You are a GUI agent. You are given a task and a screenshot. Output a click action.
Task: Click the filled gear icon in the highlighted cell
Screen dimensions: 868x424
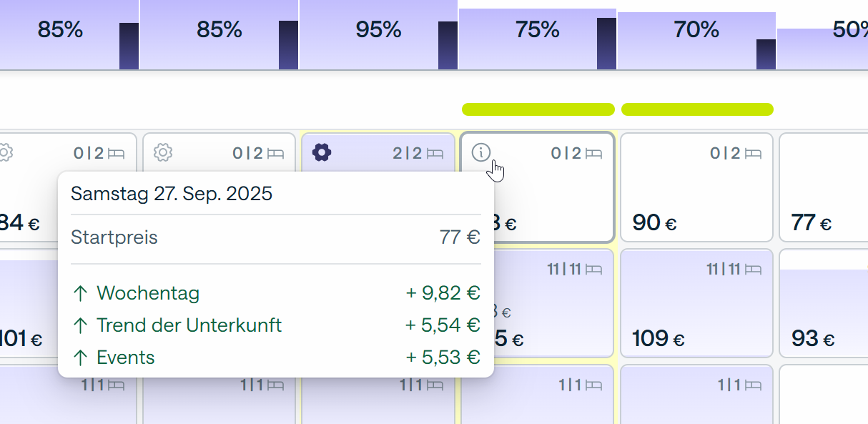click(322, 152)
